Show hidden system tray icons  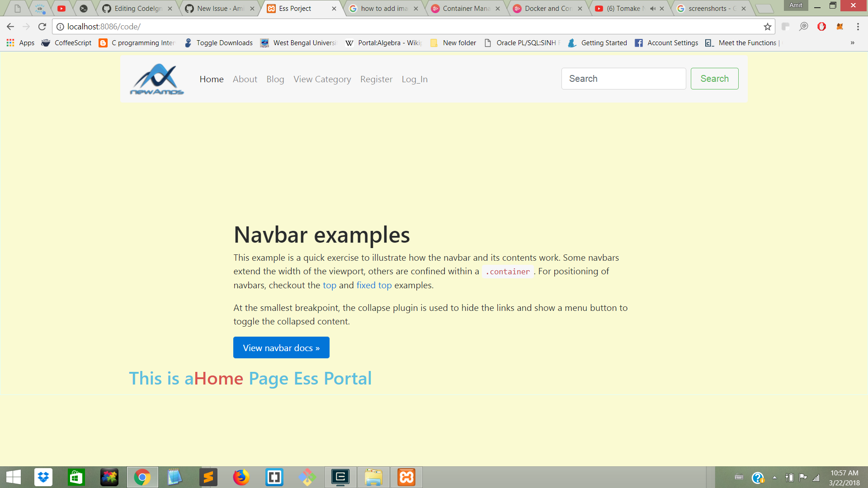tap(774, 478)
